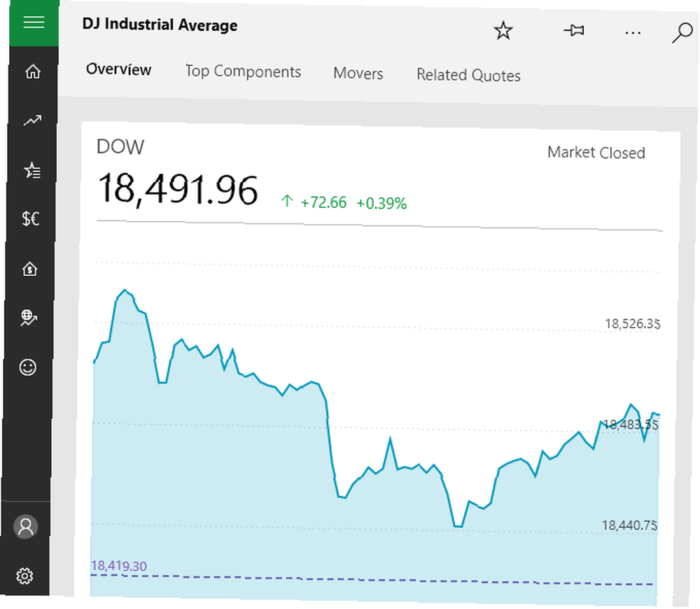Go to Home in sidebar
The width and height of the screenshot is (700, 609).
pos(33,71)
